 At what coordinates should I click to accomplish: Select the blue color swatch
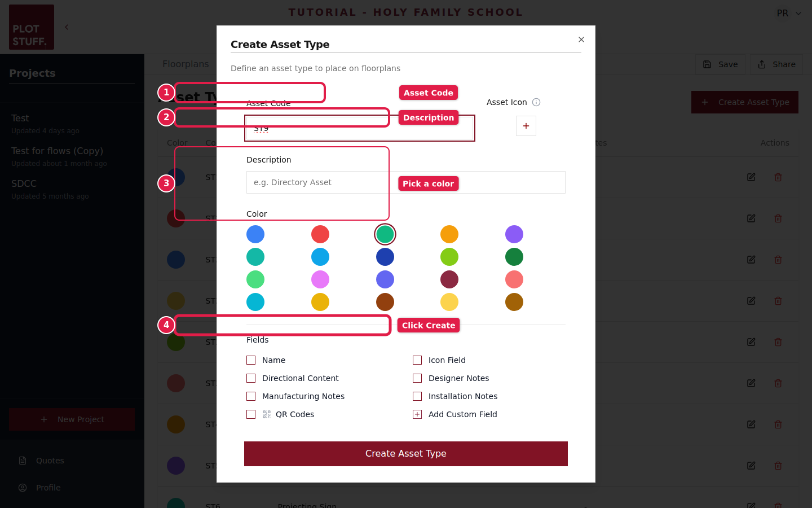(x=255, y=234)
